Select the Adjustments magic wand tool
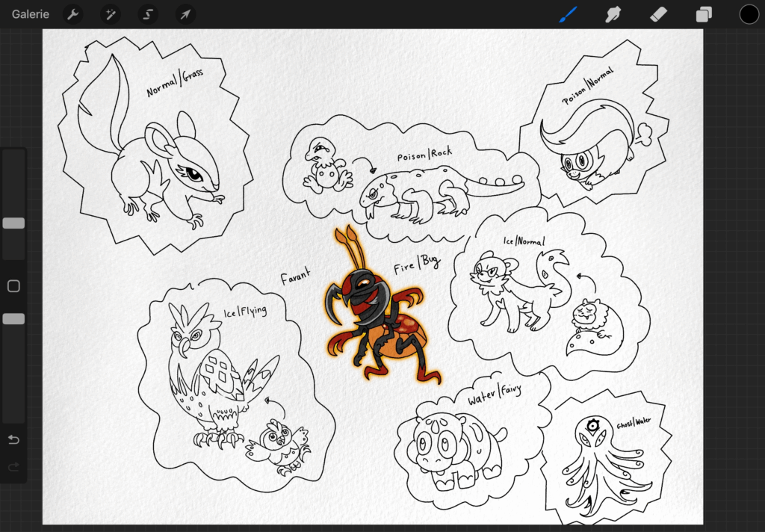 110,13
